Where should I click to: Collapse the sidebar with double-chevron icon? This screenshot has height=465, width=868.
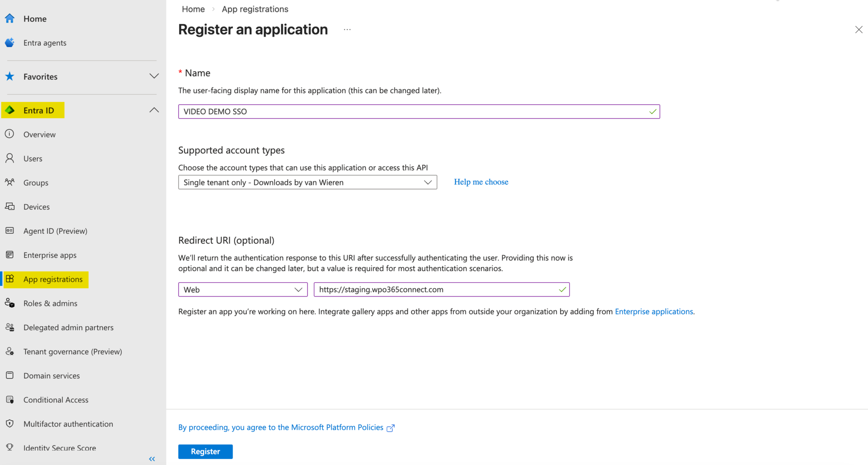click(152, 459)
